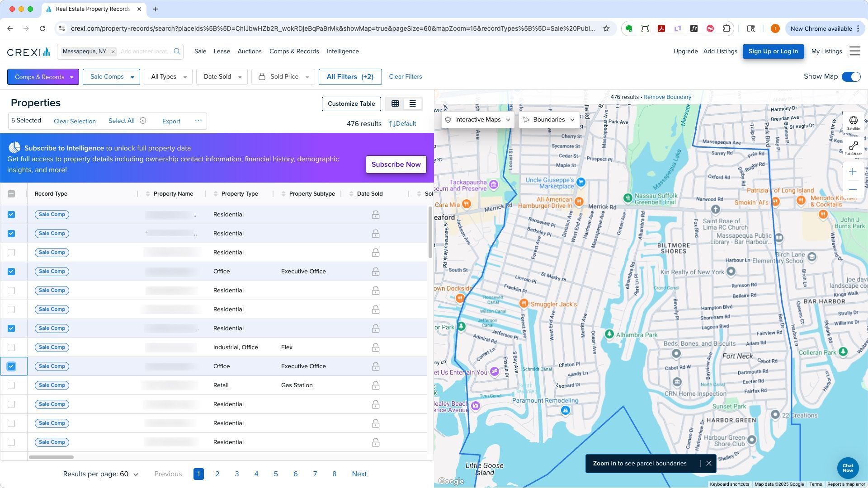Check the Flex industrial row checkbox
Image resolution: width=868 pixels, height=488 pixels.
[x=11, y=347]
